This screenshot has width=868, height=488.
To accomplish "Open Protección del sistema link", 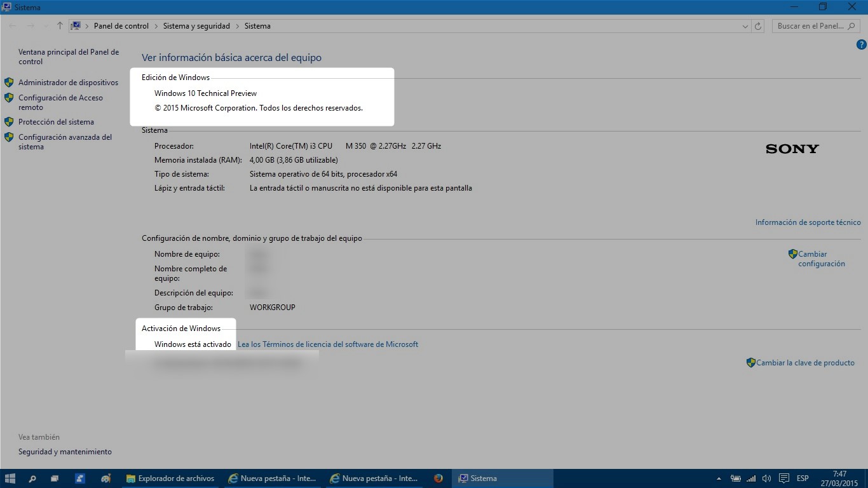I will pos(56,122).
